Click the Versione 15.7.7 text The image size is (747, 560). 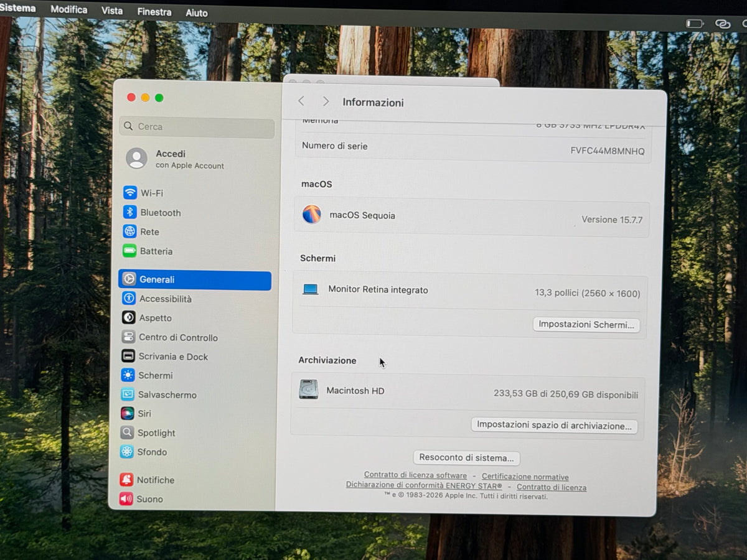coord(612,220)
